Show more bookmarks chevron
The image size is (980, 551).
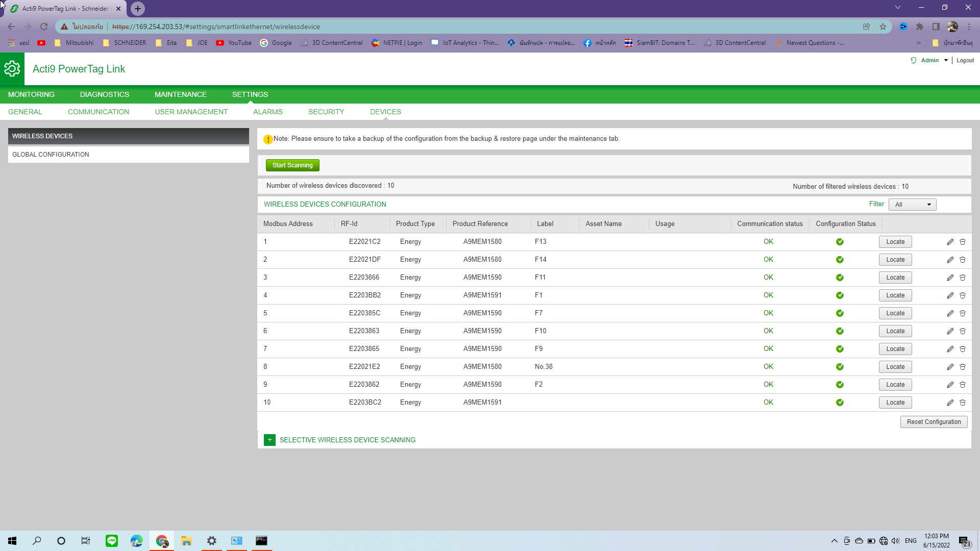919,43
